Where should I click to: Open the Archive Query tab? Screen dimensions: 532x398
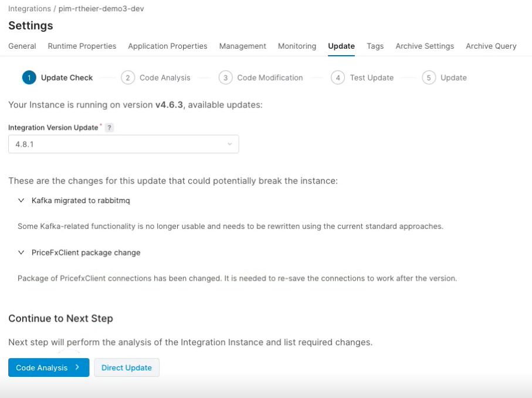click(x=491, y=46)
